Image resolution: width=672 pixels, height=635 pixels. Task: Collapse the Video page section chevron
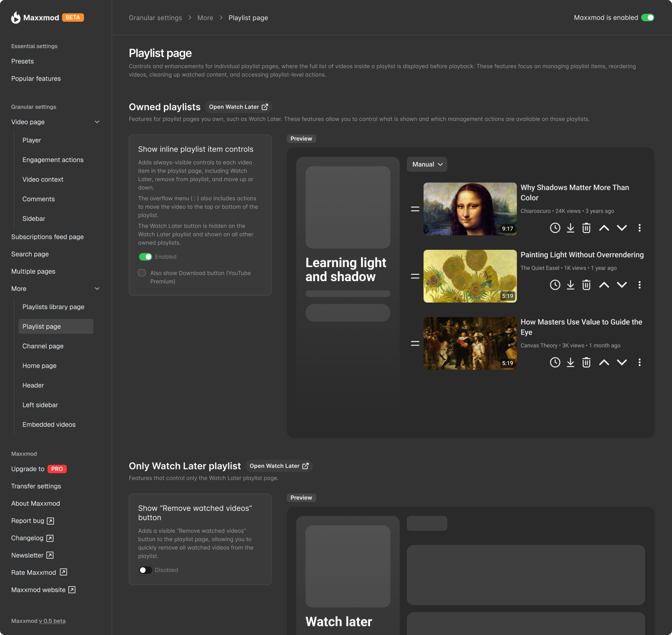[x=97, y=122]
